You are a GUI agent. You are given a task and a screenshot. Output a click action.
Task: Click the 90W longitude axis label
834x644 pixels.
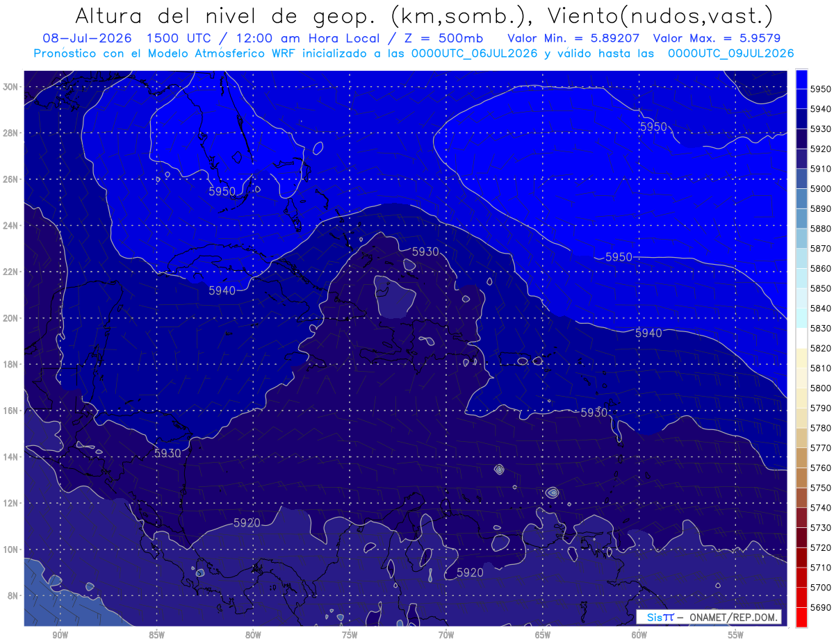click(60, 635)
